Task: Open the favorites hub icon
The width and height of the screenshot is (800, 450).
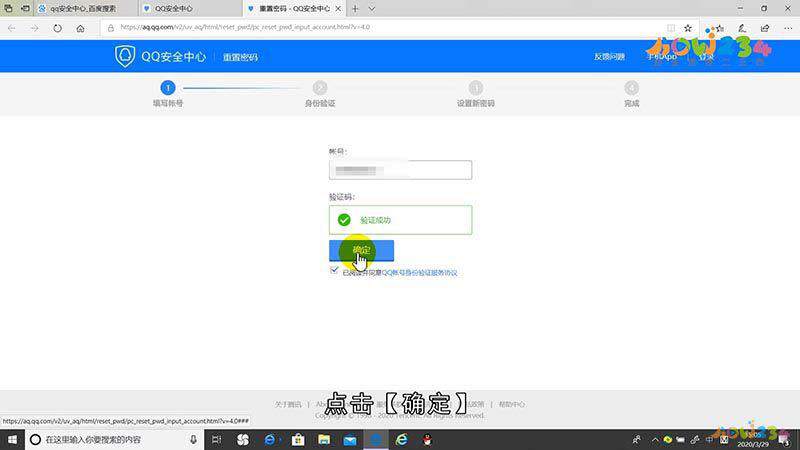Action: pyautogui.click(x=719, y=29)
